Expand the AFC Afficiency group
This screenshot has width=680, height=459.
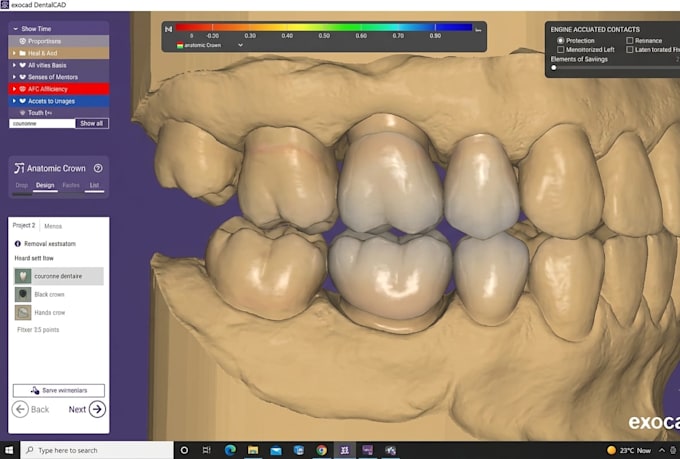point(14,89)
